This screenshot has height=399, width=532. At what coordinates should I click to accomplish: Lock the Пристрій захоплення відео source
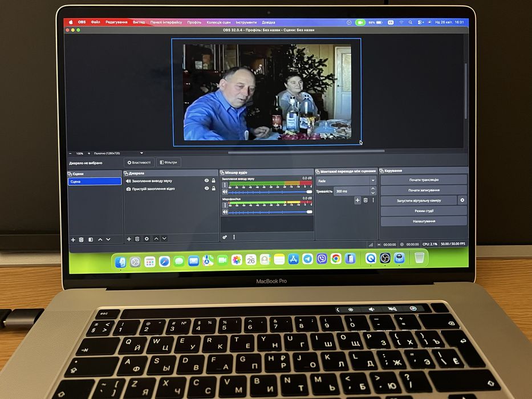[214, 188]
